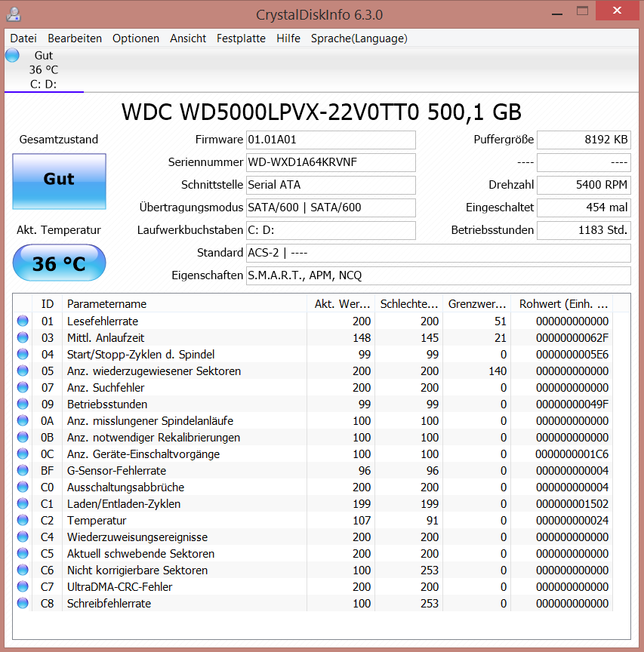This screenshot has width=644, height=652.
Task: Click the Akt. Wer... column header
Action: 340,304
